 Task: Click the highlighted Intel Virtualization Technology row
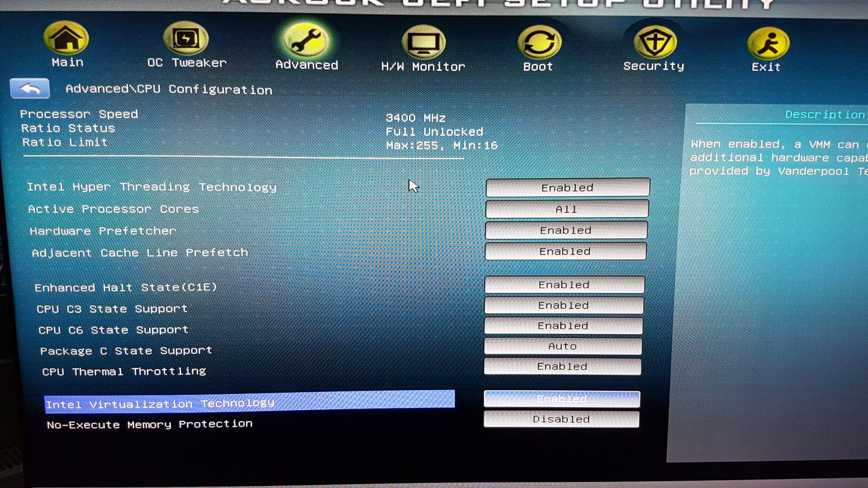click(x=250, y=401)
